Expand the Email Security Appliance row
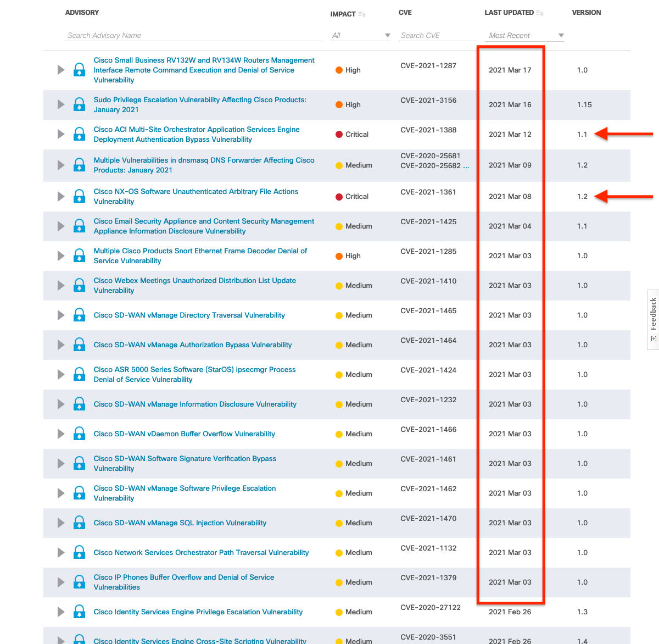This screenshot has width=659, height=644. (x=61, y=226)
